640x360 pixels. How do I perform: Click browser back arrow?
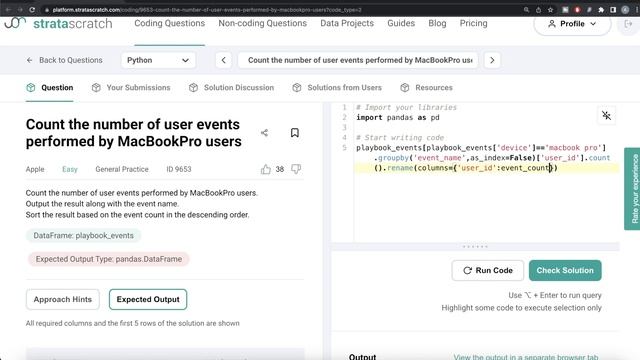click(8, 9)
